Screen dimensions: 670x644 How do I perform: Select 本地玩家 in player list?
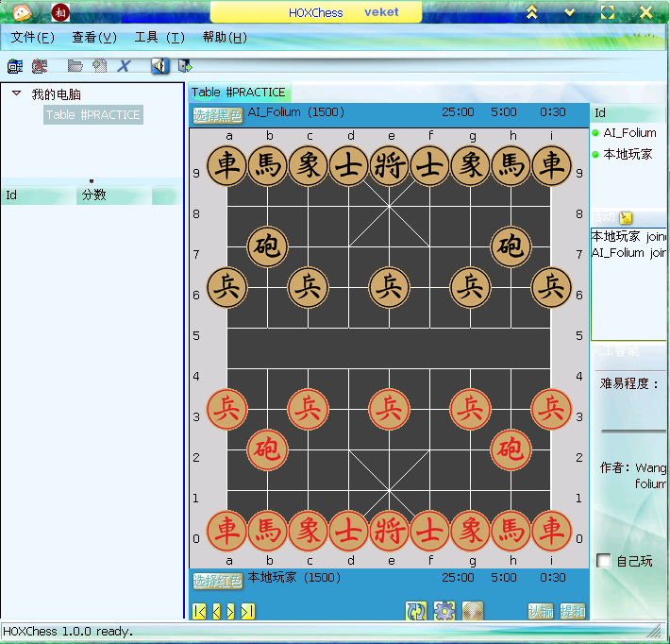click(628, 154)
